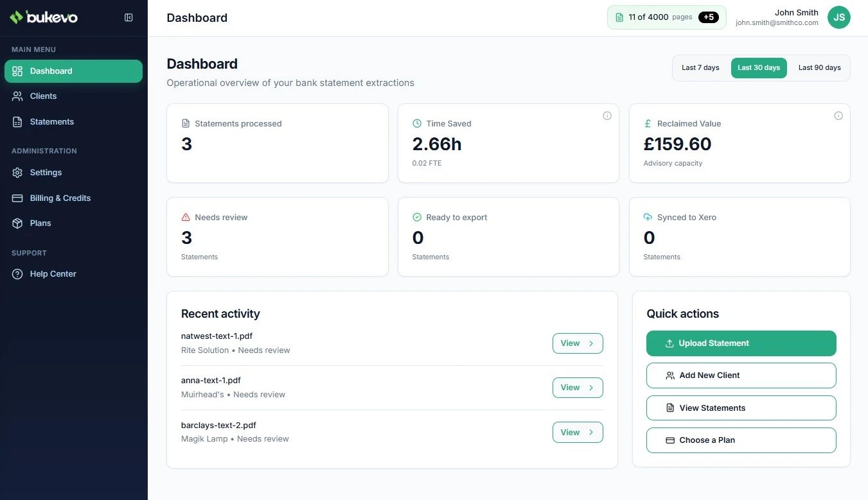Click the Needs review warning triangle icon
This screenshot has width=868, height=500.
click(x=186, y=218)
